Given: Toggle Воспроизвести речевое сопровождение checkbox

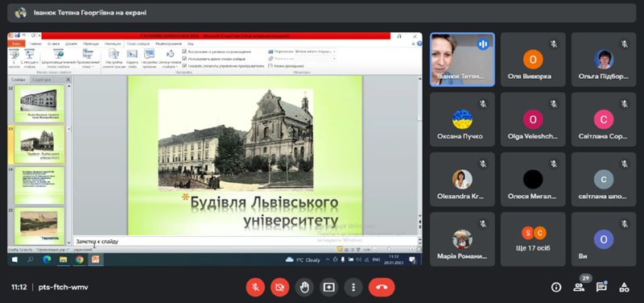Looking at the screenshot, I should click(184, 52).
